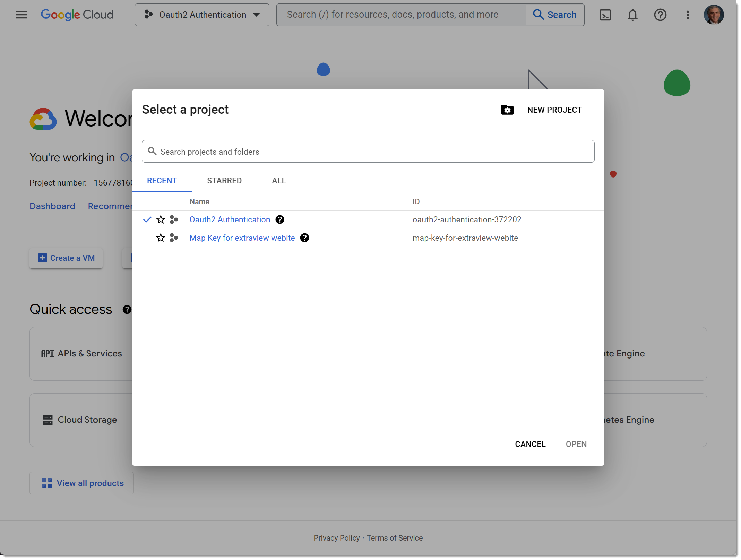This screenshot has height=560, width=741.
Task: Open the three-dot settings menu
Action: coord(688,15)
